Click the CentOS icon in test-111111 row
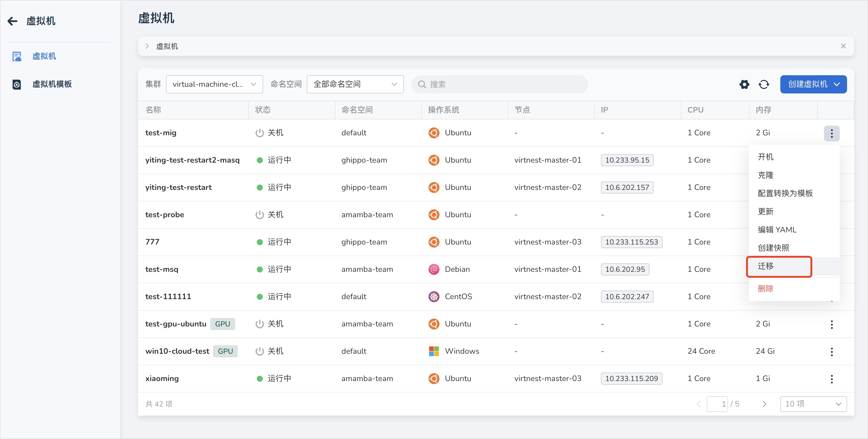The image size is (868, 439). point(434,296)
